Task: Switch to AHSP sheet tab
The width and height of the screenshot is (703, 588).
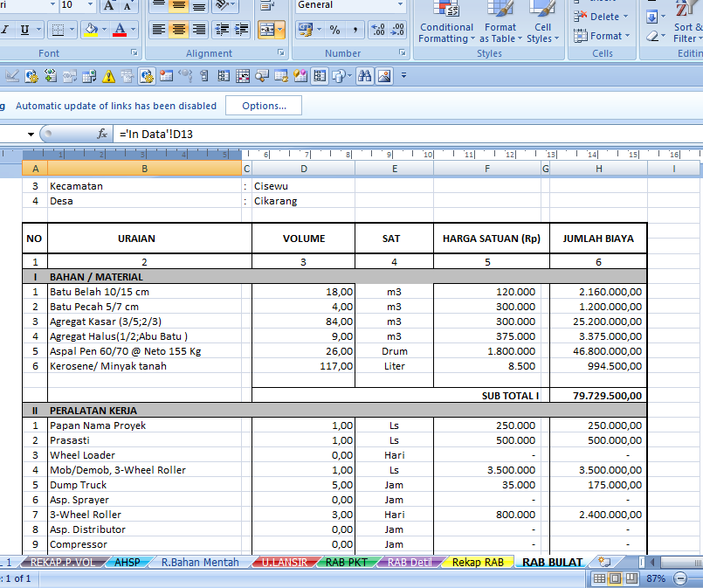Action: (x=128, y=562)
